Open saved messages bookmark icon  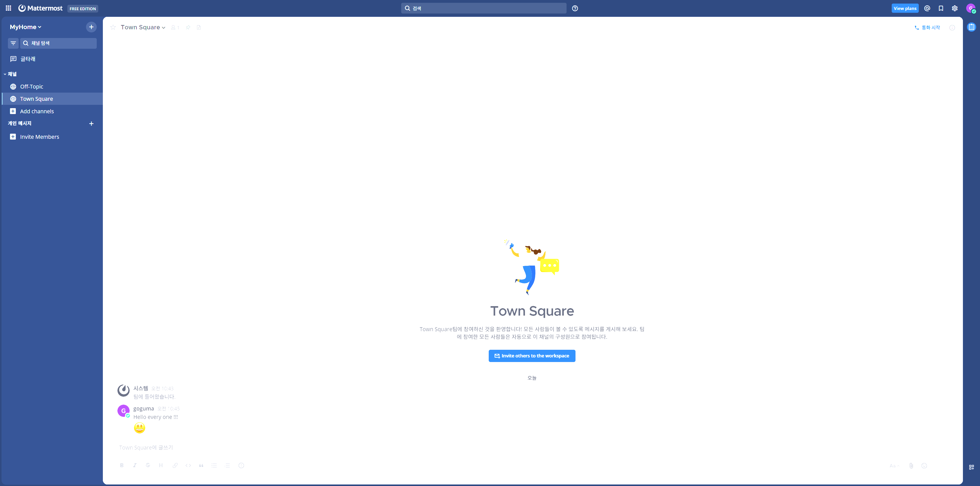pos(941,8)
